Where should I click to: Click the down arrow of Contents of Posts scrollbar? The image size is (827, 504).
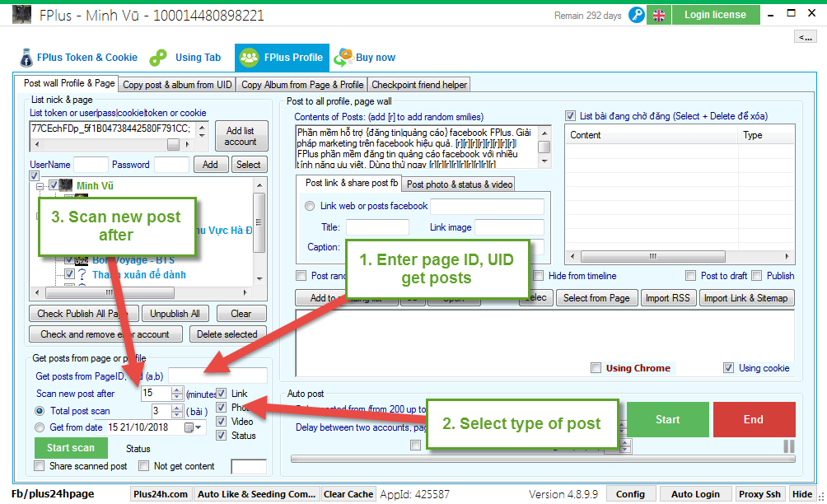[x=544, y=161]
